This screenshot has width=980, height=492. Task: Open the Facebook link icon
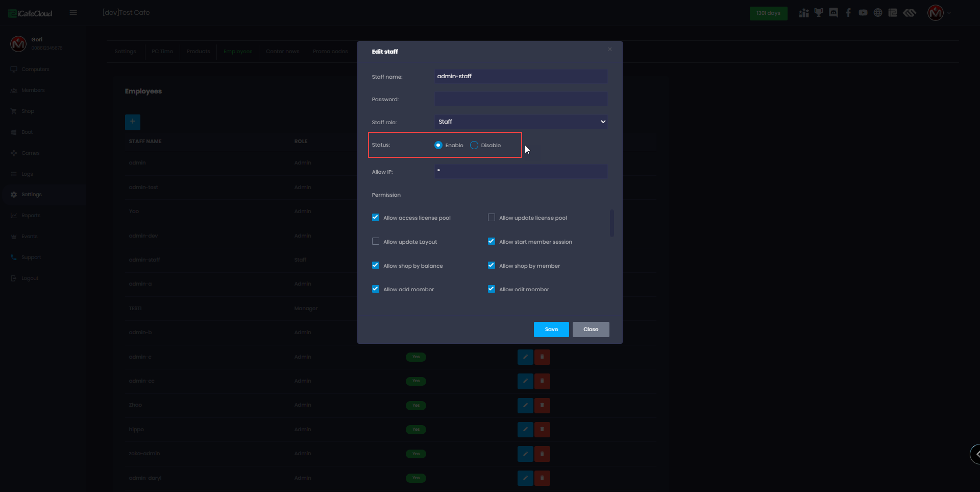click(x=848, y=13)
